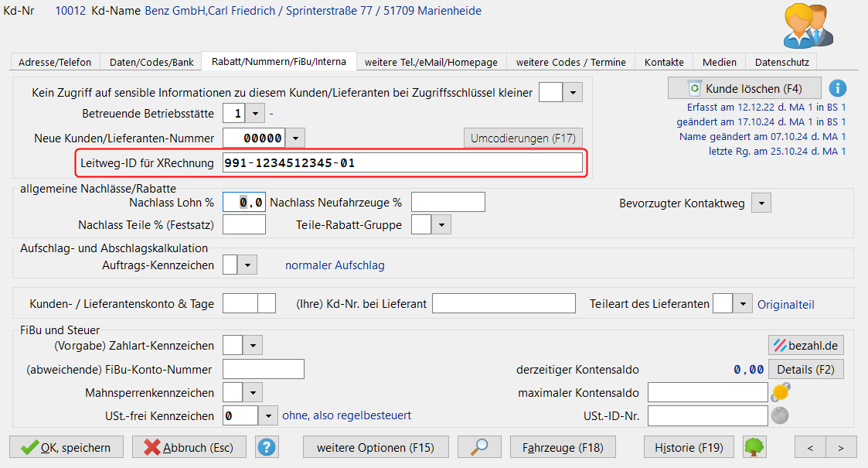This screenshot has width=868, height=468.
Task: Click the Abbruch (Esc) button
Action: (189, 447)
